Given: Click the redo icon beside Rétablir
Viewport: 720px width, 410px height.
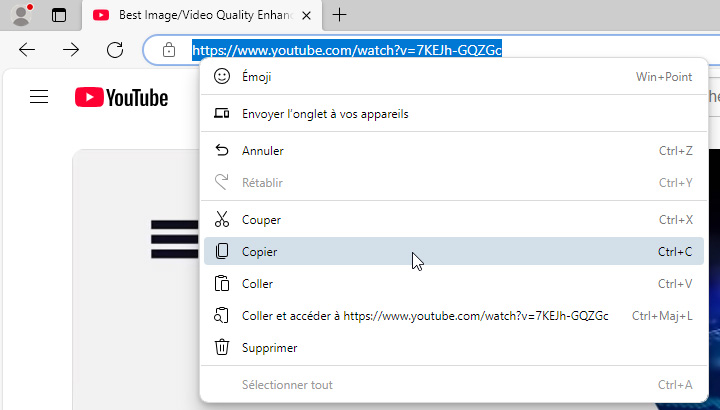Looking at the screenshot, I should pyautogui.click(x=222, y=182).
